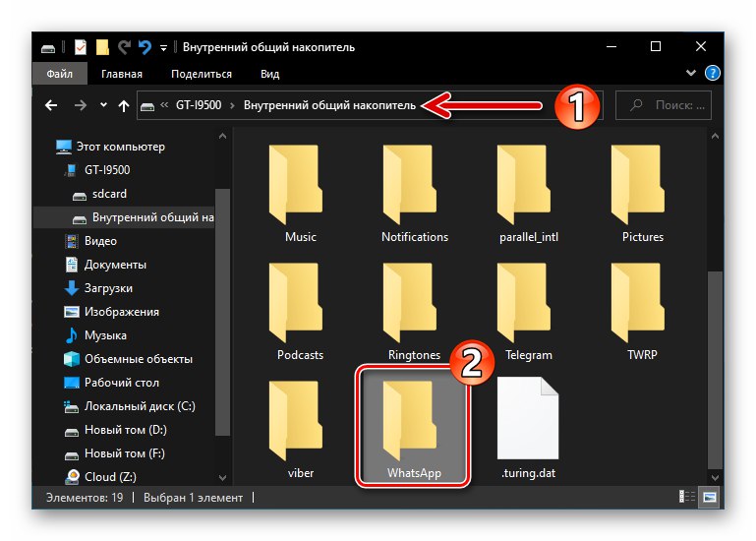Open the Вид ribbon tab
Screen dimensions: 756x541
click(x=270, y=74)
